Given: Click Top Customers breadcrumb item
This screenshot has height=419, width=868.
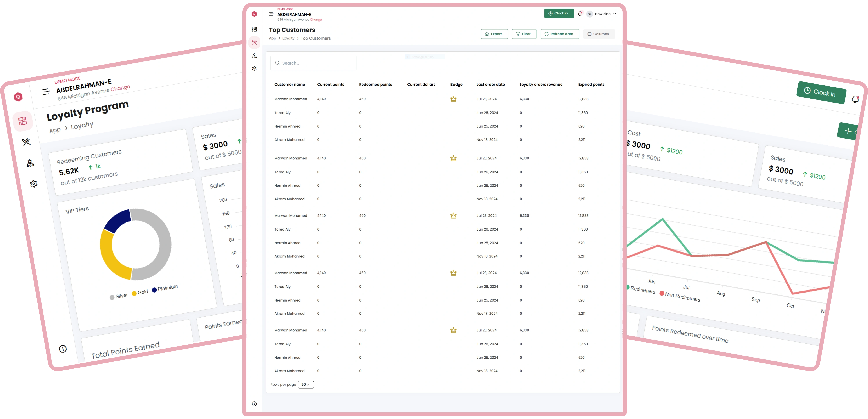Looking at the screenshot, I should point(315,38).
